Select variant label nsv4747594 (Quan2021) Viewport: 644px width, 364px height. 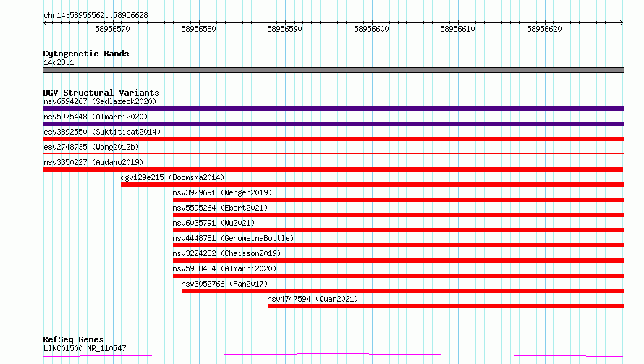[313, 299]
